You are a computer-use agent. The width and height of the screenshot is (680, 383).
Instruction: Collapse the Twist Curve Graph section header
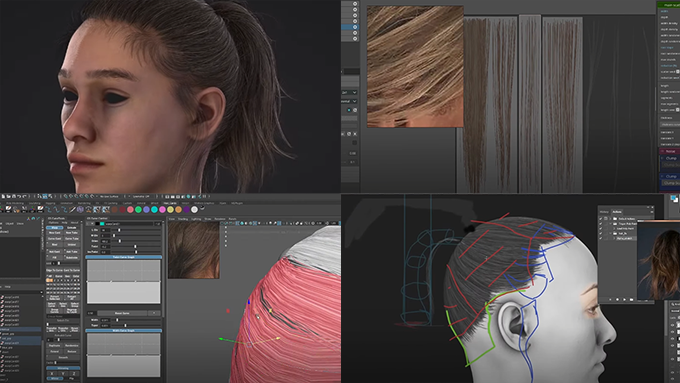pos(124,257)
